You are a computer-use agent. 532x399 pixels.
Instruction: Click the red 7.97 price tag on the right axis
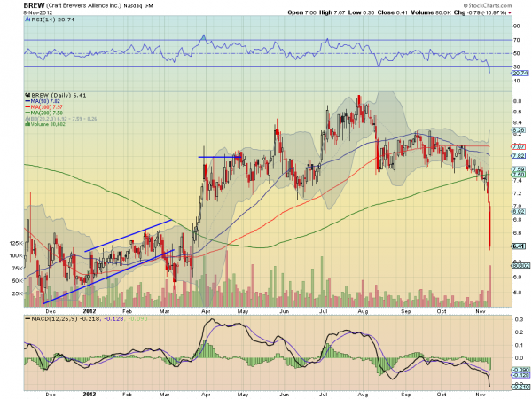(x=519, y=147)
